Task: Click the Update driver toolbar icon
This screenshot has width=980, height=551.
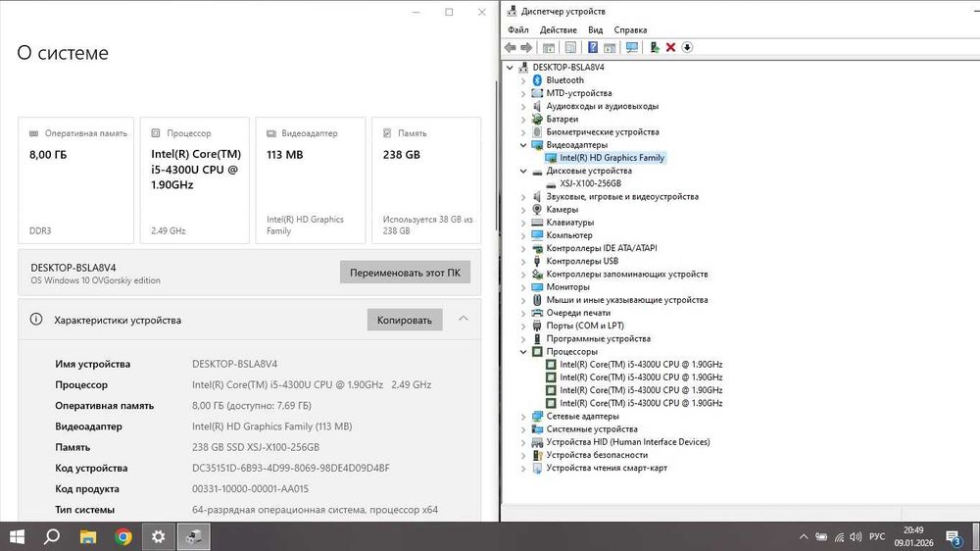Action: [655, 47]
